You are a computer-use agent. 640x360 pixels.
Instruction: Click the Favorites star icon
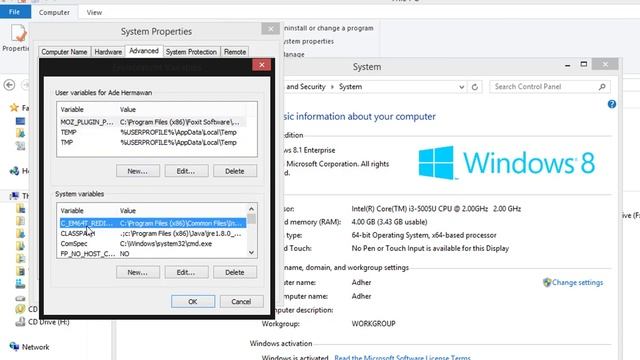point(14,107)
